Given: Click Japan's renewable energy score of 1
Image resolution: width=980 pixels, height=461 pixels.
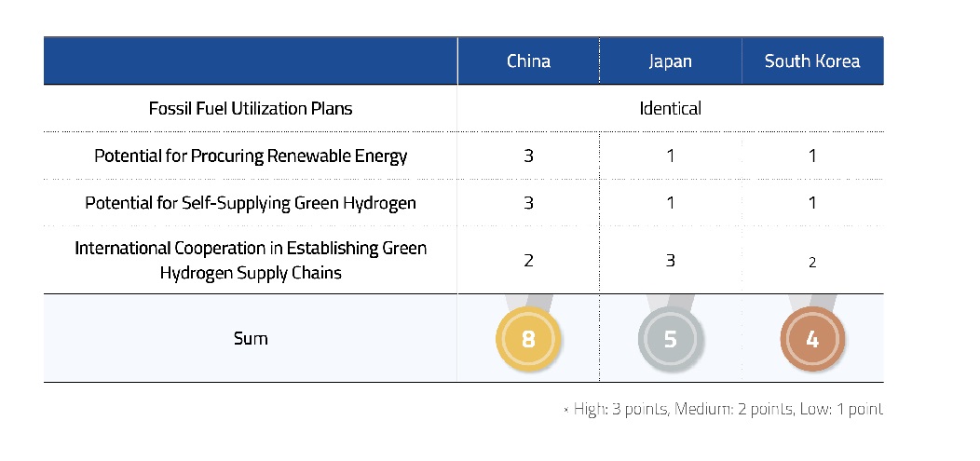Looking at the screenshot, I should (x=670, y=156).
